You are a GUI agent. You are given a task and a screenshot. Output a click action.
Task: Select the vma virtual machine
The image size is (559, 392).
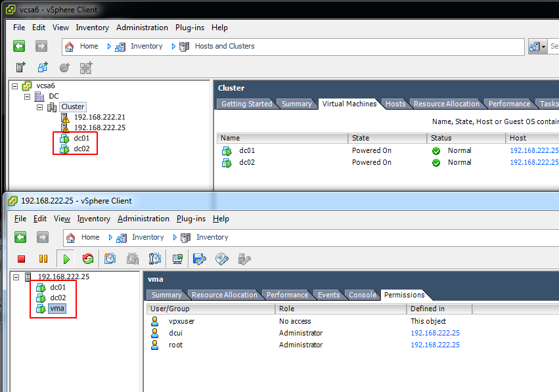(x=57, y=308)
